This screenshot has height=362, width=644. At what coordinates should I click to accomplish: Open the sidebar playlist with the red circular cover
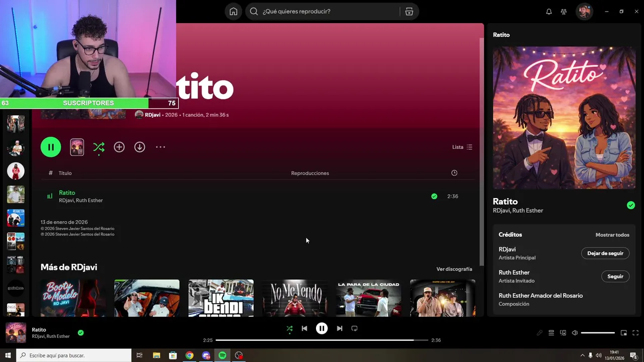tap(16, 171)
